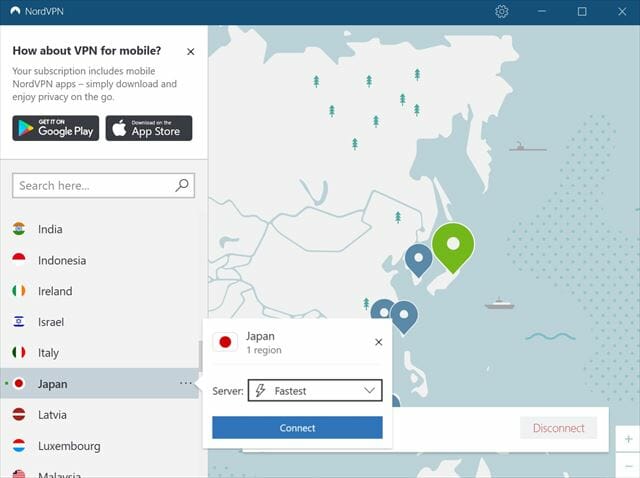Click the search magnifier icon
640x478 pixels.
tap(181, 185)
